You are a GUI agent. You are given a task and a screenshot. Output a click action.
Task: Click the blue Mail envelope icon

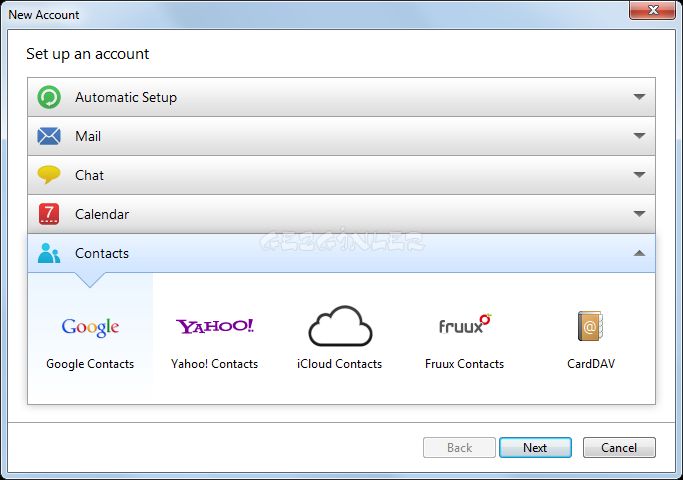click(x=49, y=136)
